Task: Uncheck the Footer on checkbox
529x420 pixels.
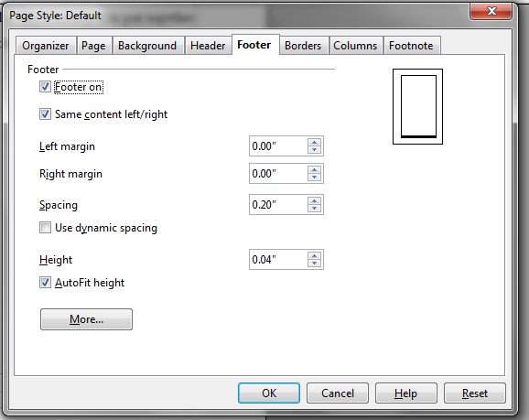Action: 45,87
